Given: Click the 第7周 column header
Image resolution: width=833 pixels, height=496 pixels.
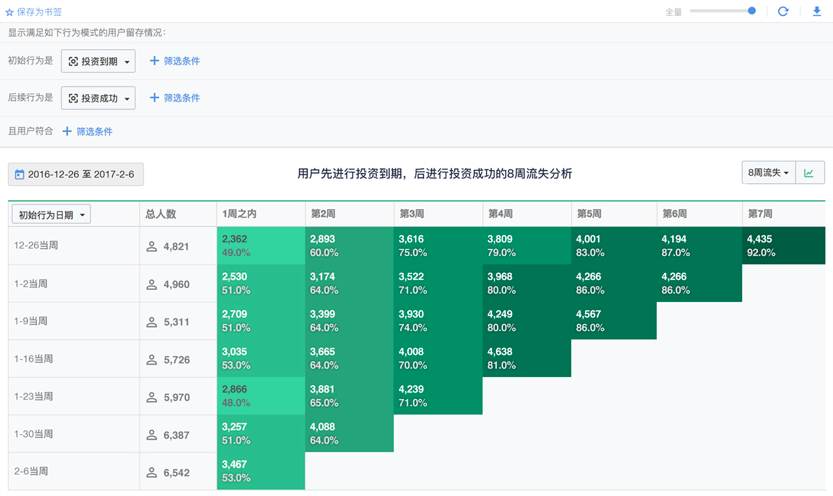Looking at the screenshot, I should [x=784, y=214].
